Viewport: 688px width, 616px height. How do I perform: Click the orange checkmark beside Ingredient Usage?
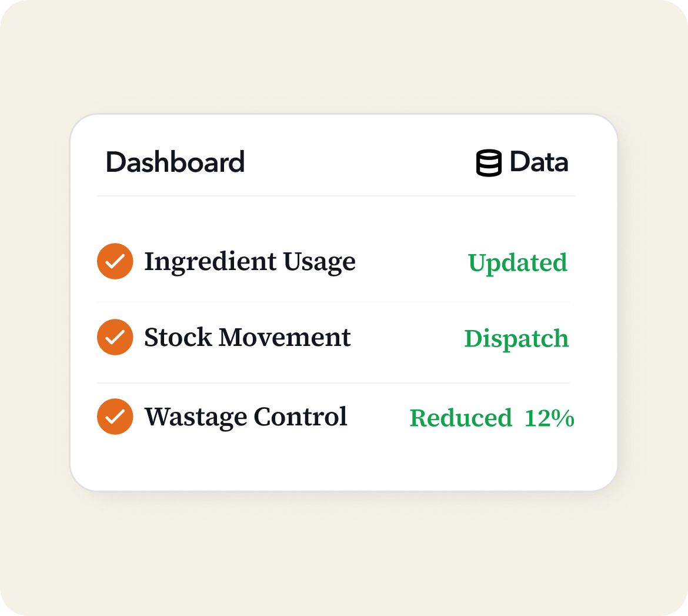click(115, 261)
